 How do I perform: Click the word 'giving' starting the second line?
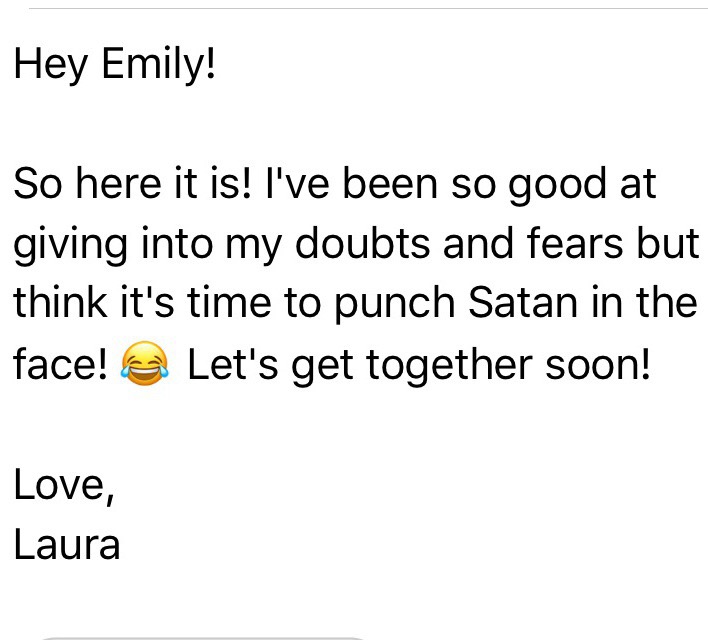[70, 246]
